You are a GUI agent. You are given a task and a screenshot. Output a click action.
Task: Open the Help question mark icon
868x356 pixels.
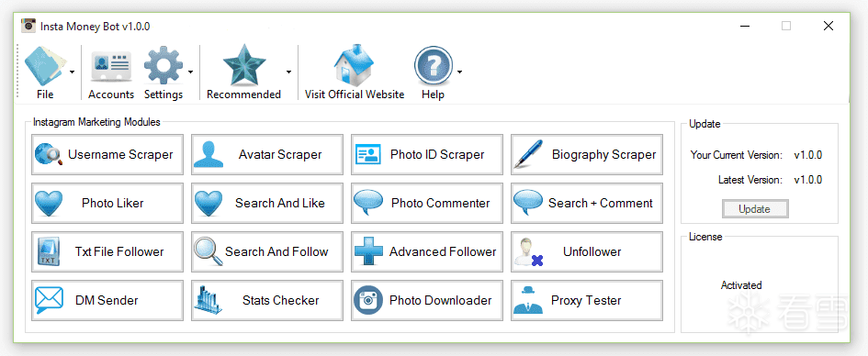[434, 66]
